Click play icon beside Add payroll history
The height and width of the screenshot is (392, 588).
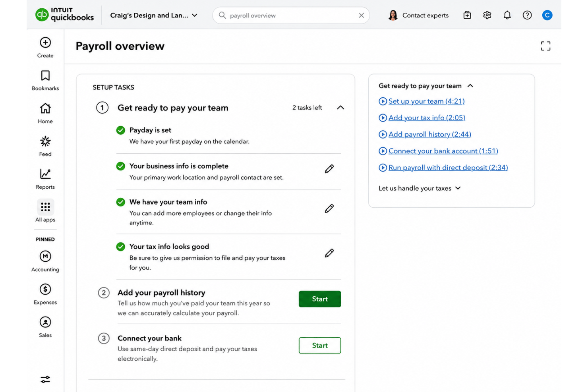click(x=383, y=134)
